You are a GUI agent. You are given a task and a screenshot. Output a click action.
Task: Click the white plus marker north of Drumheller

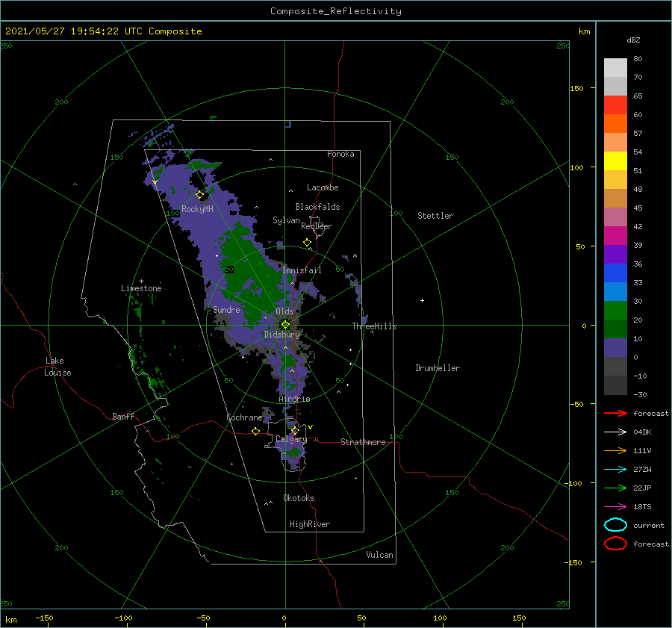(x=422, y=300)
